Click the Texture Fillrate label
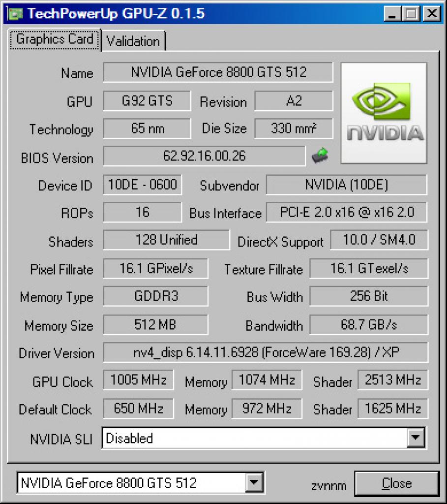The height and width of the screenshot is (504, 447). coord(263,269)
